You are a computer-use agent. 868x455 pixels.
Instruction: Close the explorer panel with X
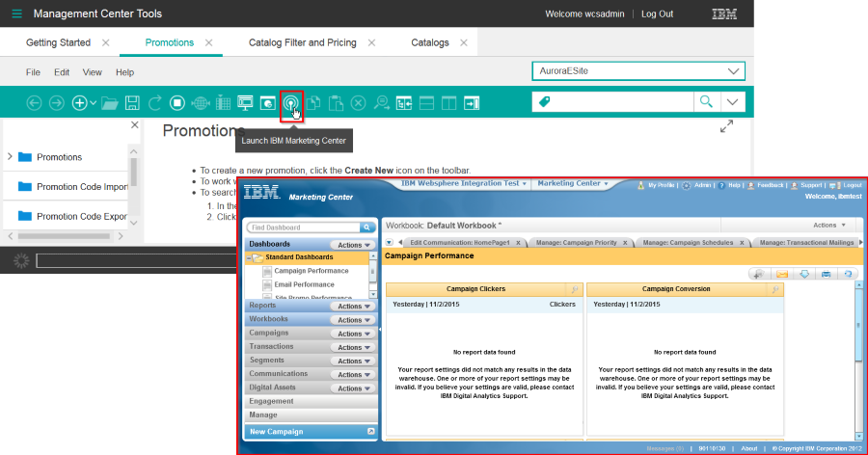(x=134, y=125)
